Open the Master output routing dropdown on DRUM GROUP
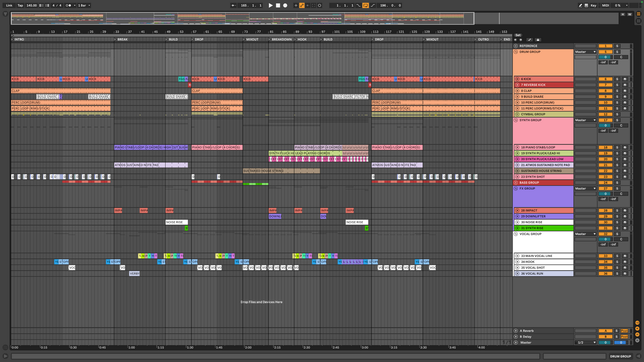The width and height of the screenshot is (644, 362). 585,51
